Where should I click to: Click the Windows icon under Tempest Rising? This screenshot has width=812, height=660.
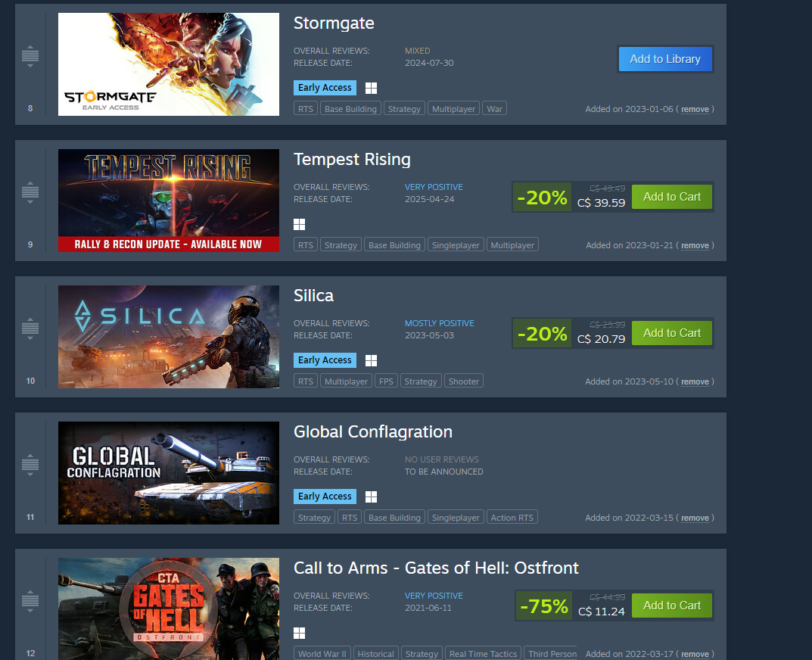pos(300,224)
